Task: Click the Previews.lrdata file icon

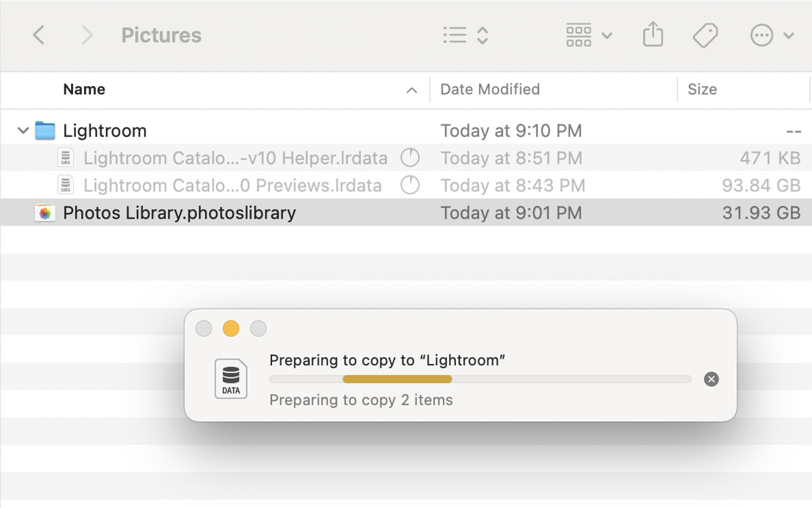Action: tap(65, 186)
